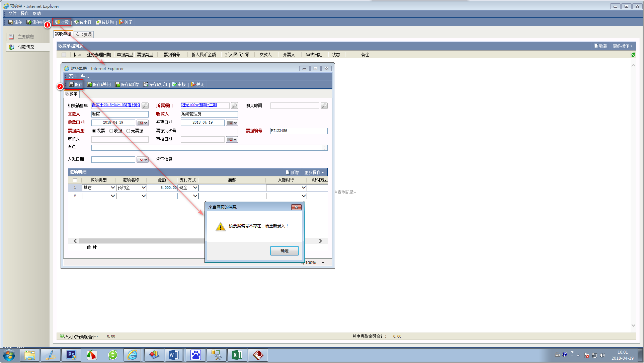The width and height of the screenshot is (644, 363).
Task: Click green refresh icon in 收款单据列表 header
Action: point(633,55)
